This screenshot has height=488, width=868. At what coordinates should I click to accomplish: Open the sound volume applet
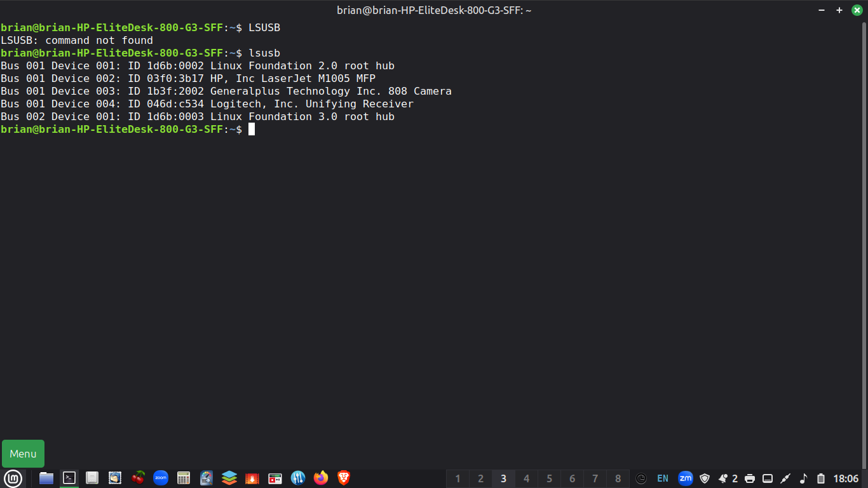point(803,478)
